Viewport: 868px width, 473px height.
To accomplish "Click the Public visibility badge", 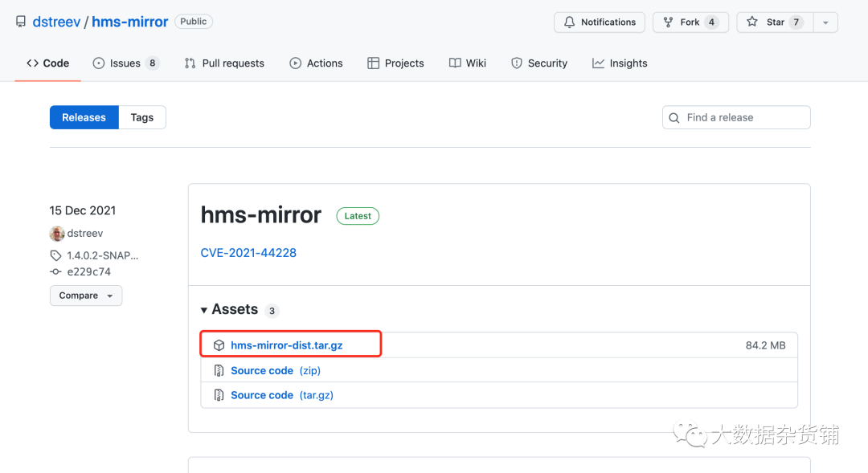I will tap(193, 22).
